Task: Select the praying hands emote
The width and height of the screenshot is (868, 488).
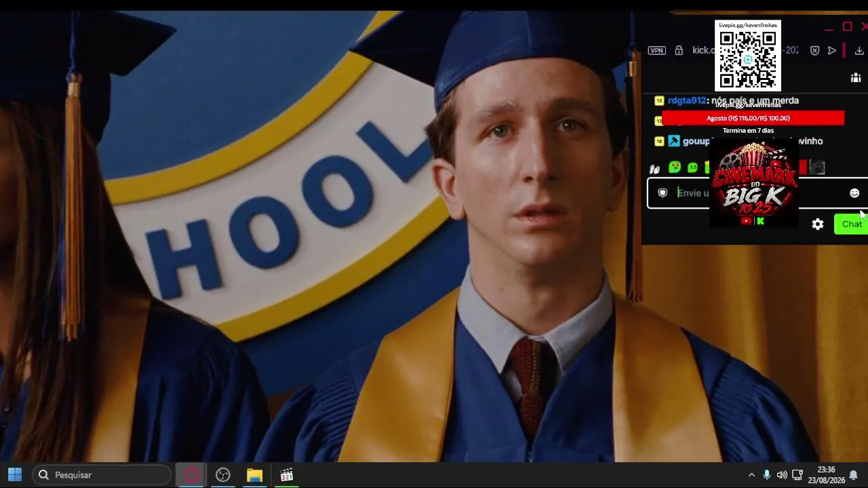Action: click(655, 168)
